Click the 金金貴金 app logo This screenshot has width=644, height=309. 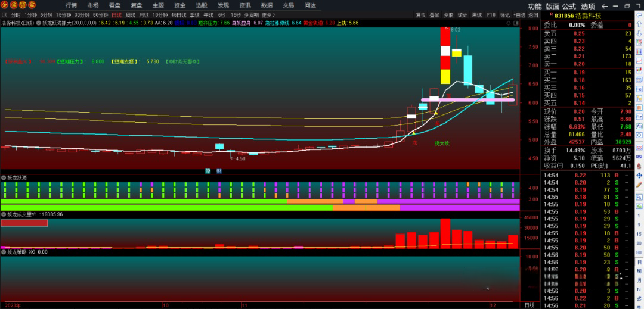[19, 5]
